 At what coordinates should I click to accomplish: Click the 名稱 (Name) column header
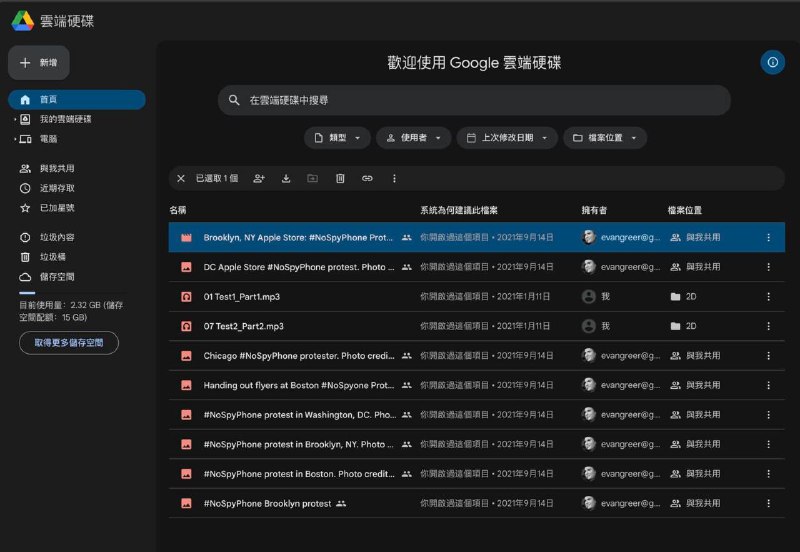pyautogui.click(x=178, y=210)
